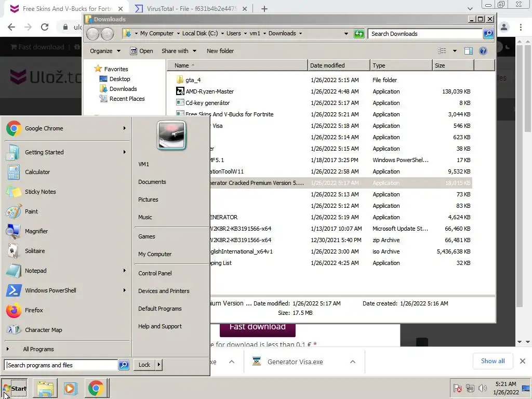Click Pictures in the Start menu

tap(148, 199)
